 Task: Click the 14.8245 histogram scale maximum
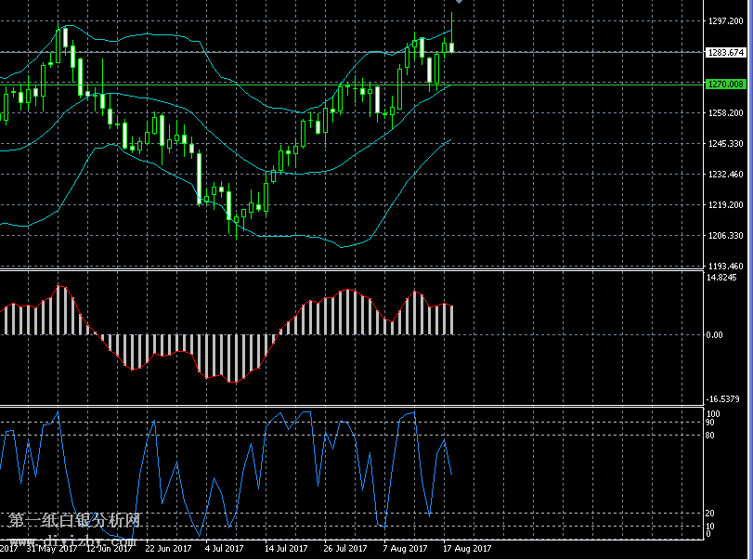(723, 277)
